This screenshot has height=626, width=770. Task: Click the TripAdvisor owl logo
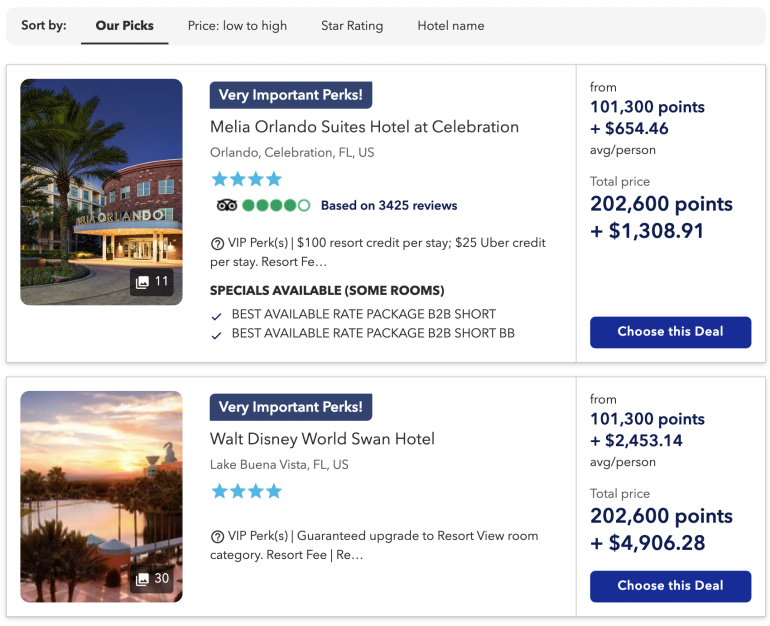227,206
